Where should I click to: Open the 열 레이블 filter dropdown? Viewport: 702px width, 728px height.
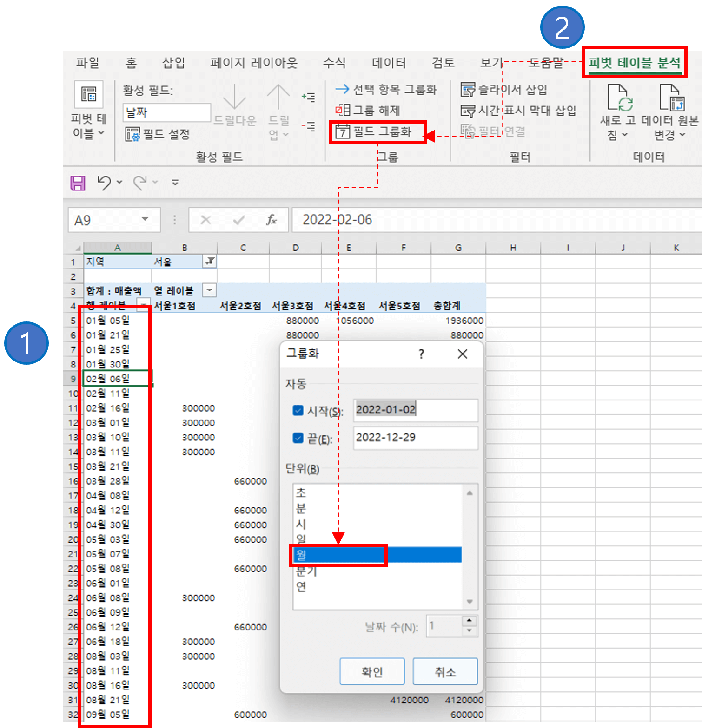(x=209, y=290)
